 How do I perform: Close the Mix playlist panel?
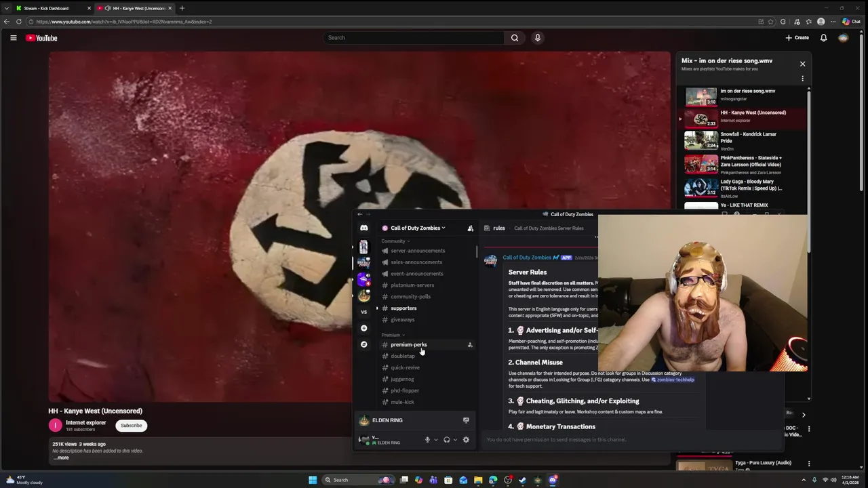(802, 64)
